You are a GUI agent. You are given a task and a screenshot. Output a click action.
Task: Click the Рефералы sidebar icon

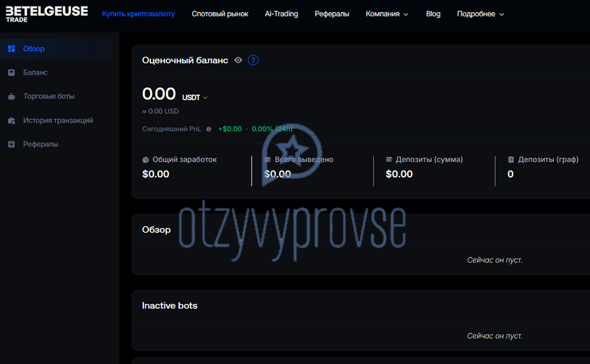tap(11, 144)
